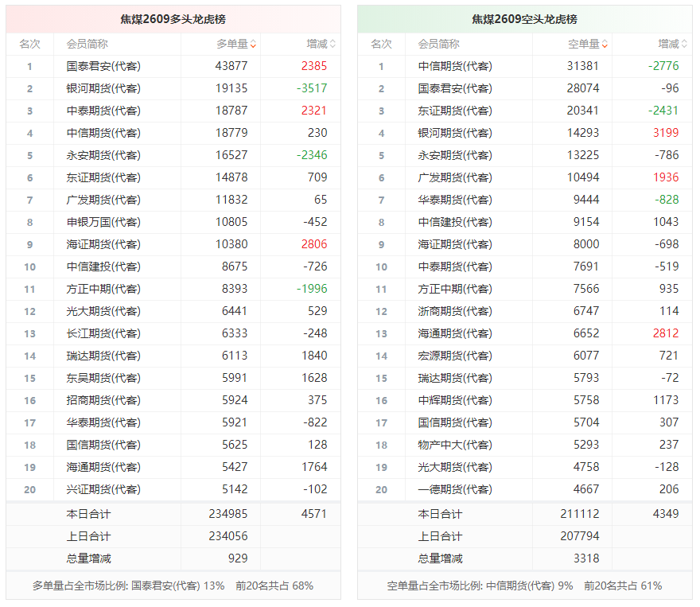
Task: Select 国泰君安(代客) in long ranking
Action: click(x=103, y=66)
